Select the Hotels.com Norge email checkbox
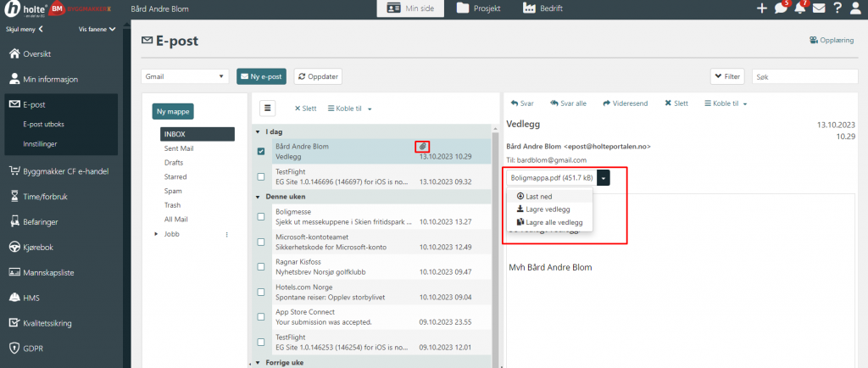Viewport: 868px width, 368px height. point(262,293)
